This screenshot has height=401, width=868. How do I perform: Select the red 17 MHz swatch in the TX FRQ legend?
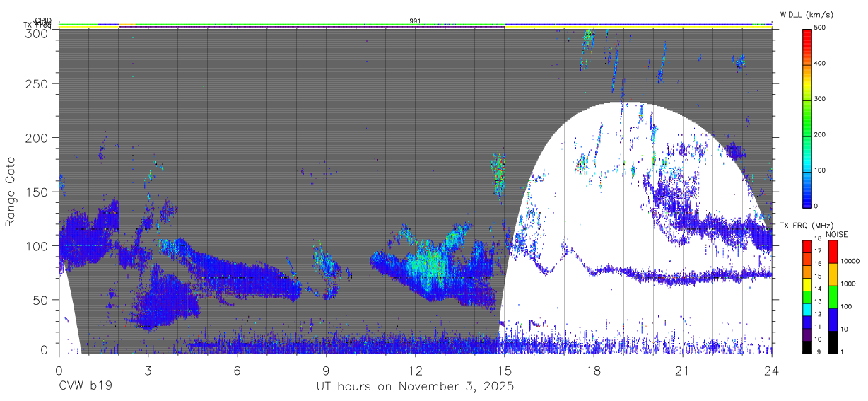(x=807, y=246)
